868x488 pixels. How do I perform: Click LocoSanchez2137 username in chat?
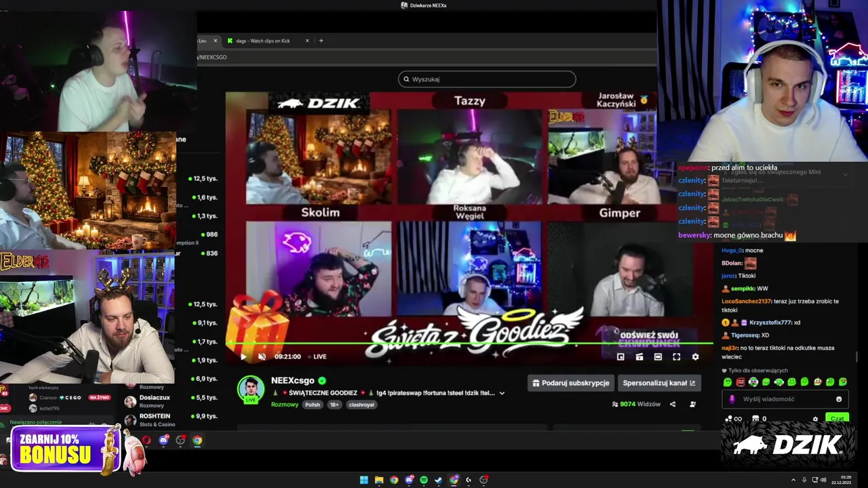coord(746,301)
